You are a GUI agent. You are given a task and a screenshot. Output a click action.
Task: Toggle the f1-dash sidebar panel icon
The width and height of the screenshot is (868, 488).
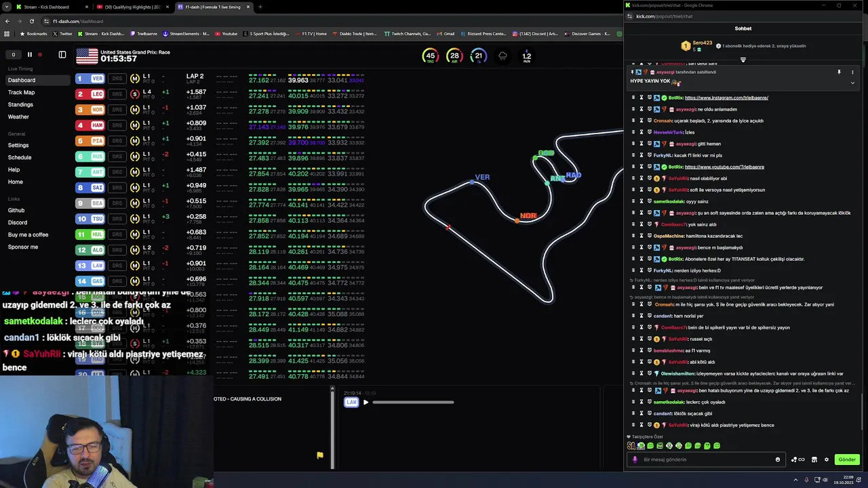click(62, 54)
